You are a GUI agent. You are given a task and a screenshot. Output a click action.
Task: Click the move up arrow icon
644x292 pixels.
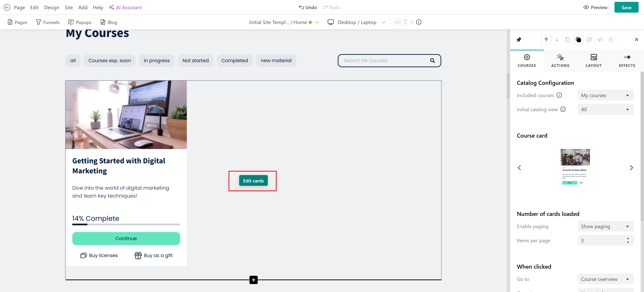coord(546,40)
